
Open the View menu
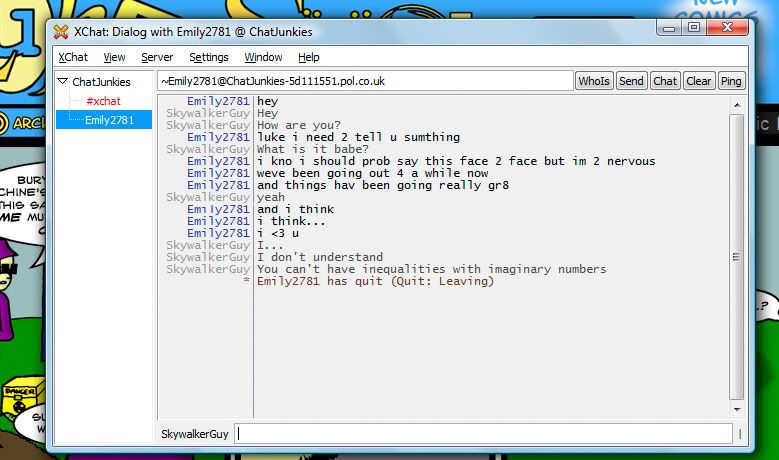point(114,57)
